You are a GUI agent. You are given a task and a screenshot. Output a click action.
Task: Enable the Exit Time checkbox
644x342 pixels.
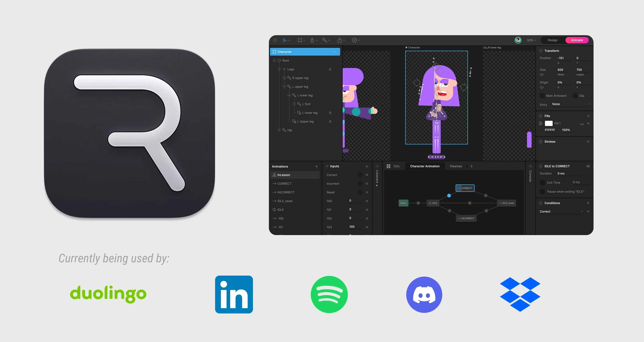pyautogui.click(x=542, y=183)
